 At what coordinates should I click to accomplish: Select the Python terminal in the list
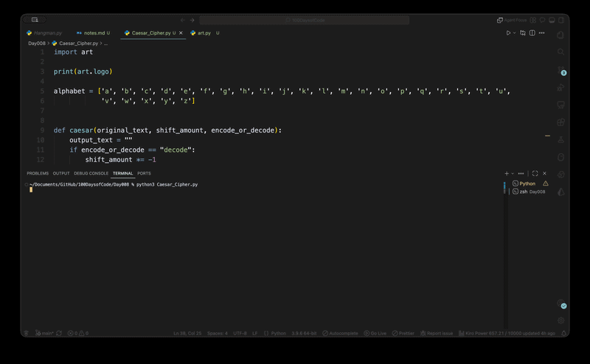[527, 183]
